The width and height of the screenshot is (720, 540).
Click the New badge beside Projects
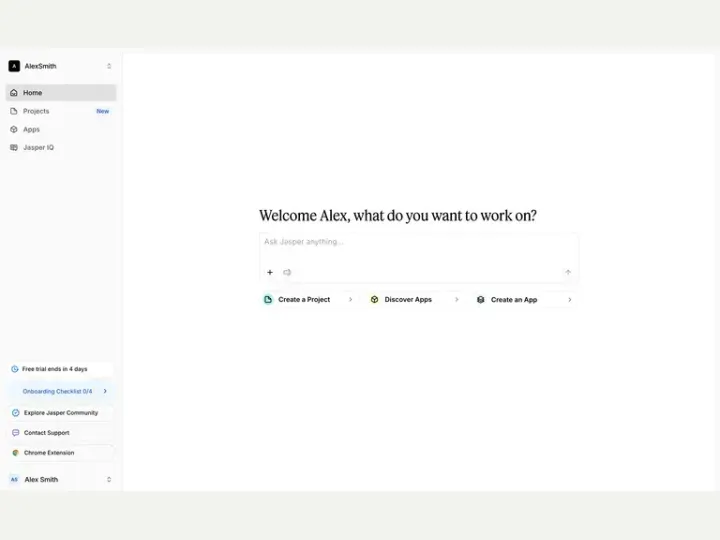point(103,111)
